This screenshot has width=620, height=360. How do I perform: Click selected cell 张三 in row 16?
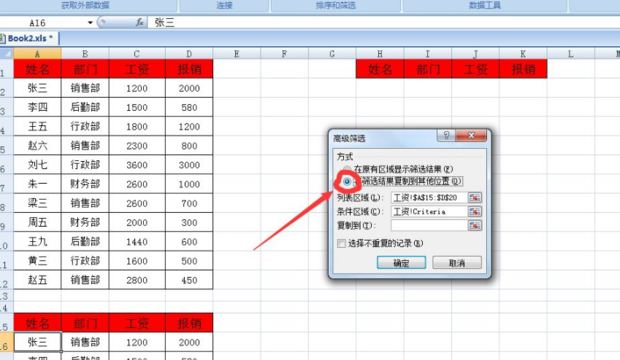38,342
